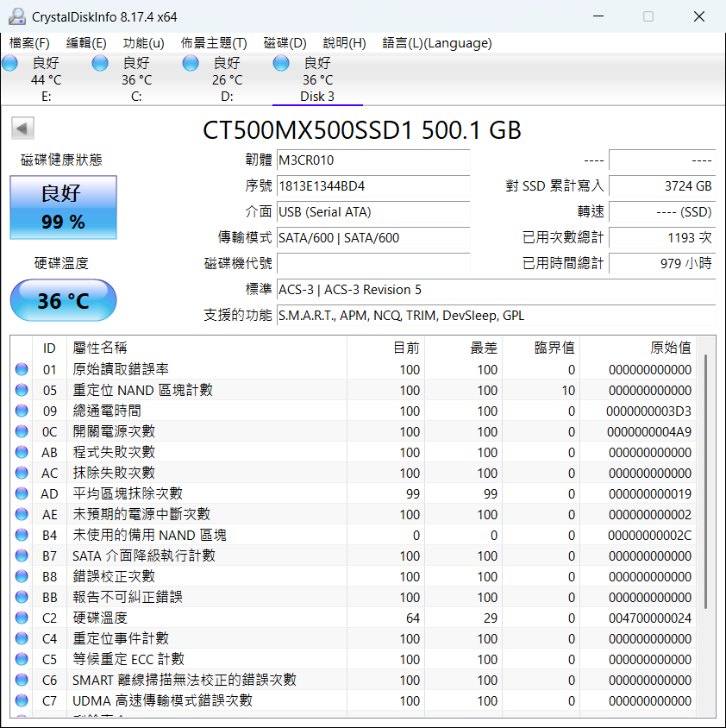Select the Disk 3 tab

(317, 79)
